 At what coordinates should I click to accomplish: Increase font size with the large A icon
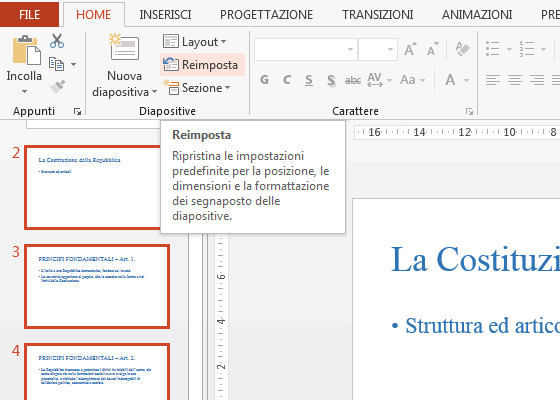[410, 49]
